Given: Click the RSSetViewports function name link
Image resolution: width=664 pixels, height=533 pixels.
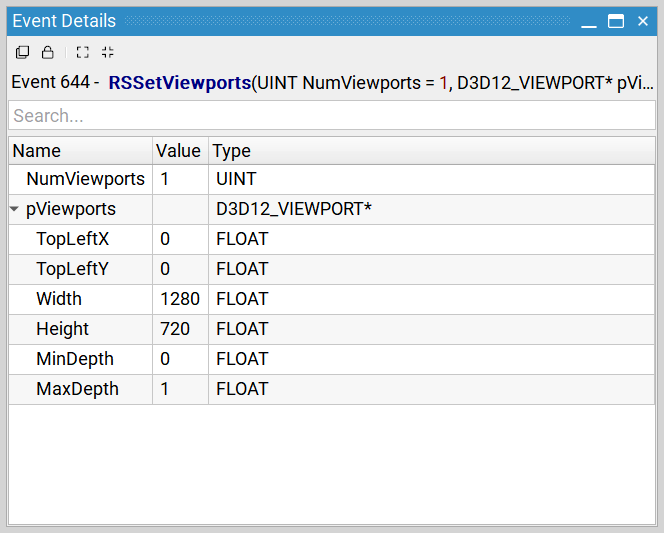Looking at the screenshot, I should tap(179, 83).
